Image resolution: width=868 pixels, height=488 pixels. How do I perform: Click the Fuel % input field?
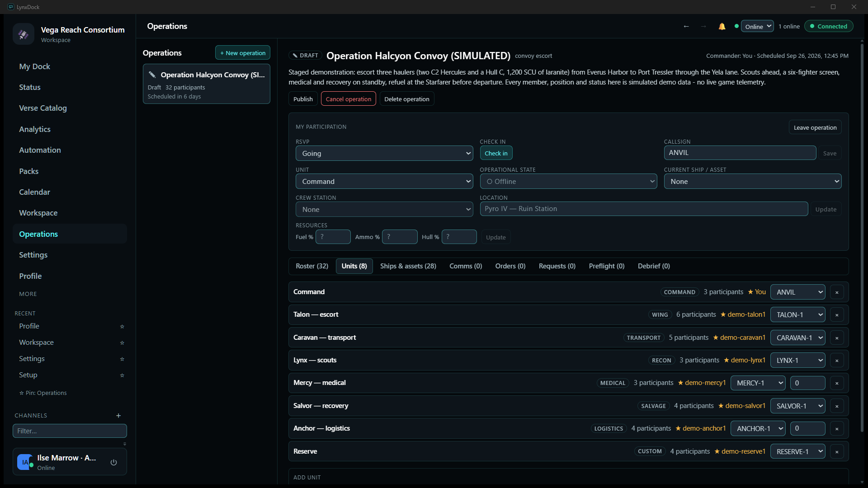[x=333, y=237]
